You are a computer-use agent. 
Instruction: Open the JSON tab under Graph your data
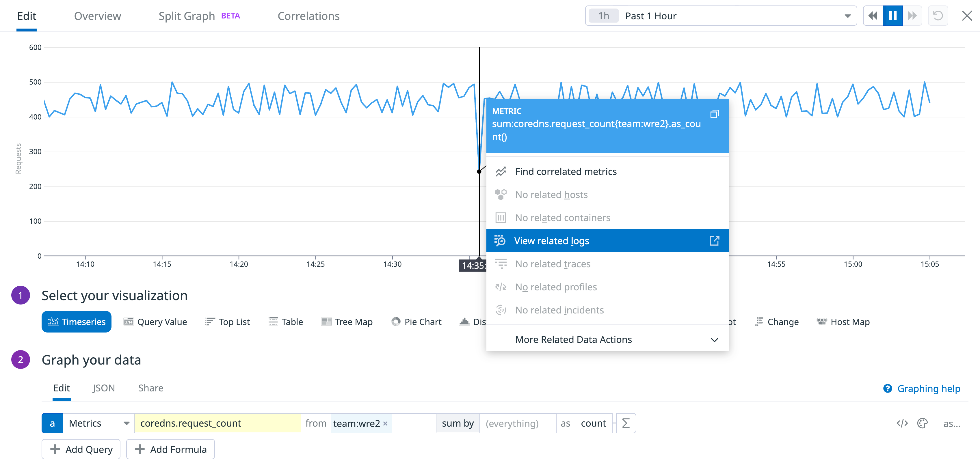pyautogui.click(x=103, y=388)
